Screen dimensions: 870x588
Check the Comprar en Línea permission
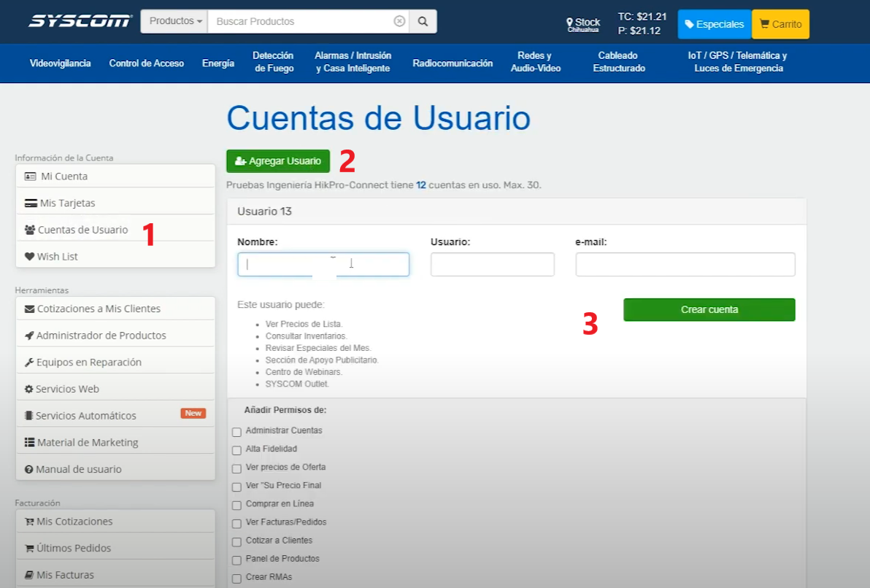click(237, 505)
